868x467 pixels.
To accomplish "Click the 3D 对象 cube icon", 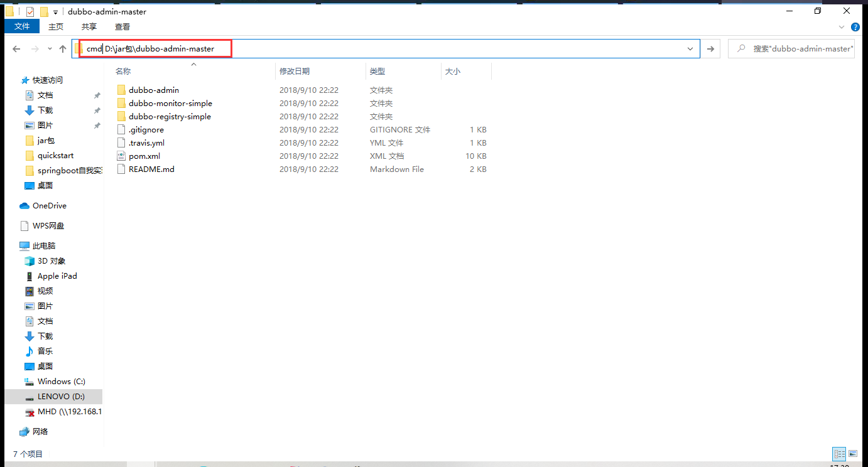I will point(30,261).
